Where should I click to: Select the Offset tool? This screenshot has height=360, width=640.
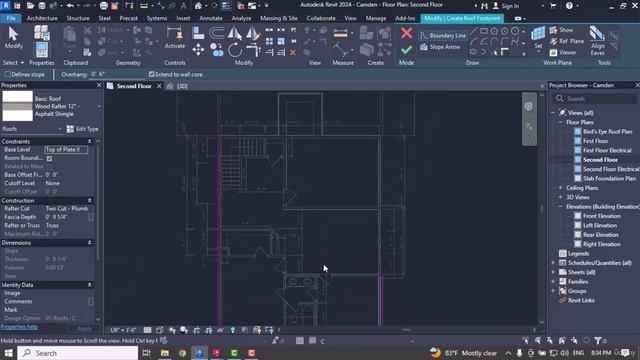[217, 33]
